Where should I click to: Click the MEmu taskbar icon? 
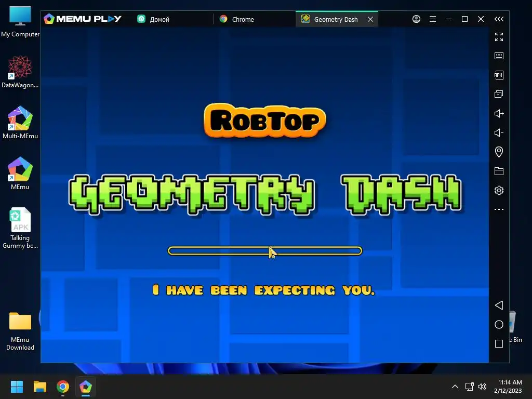[86, 387]
